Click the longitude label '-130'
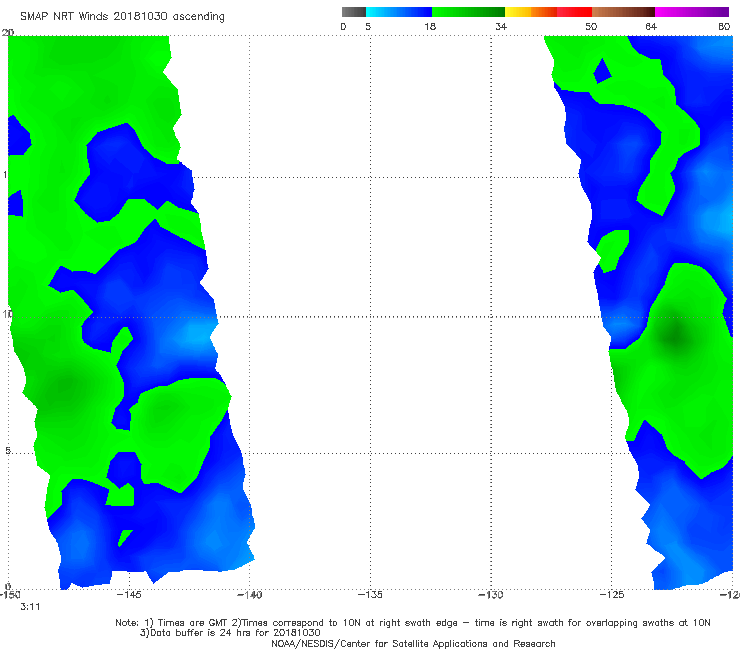 coord(491,595)
